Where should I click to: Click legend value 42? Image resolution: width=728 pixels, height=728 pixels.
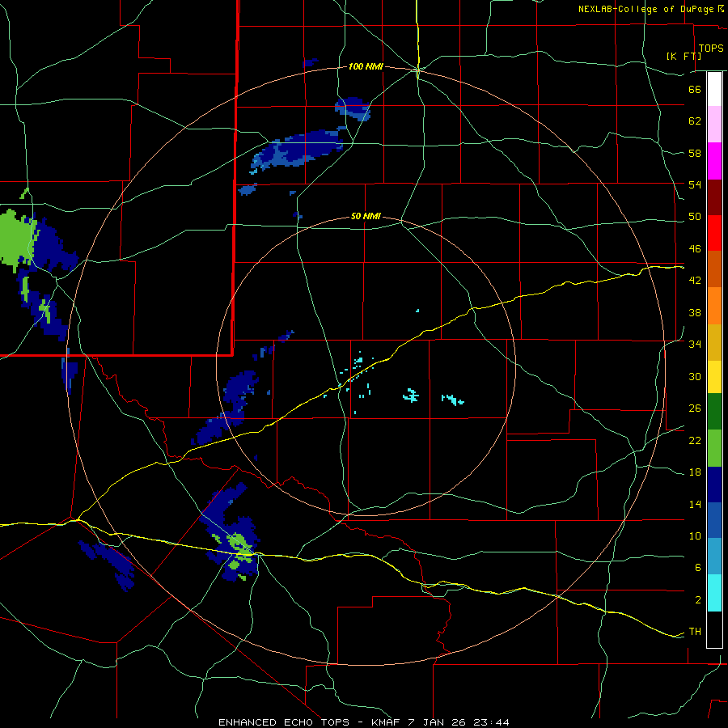click(695, 280)
